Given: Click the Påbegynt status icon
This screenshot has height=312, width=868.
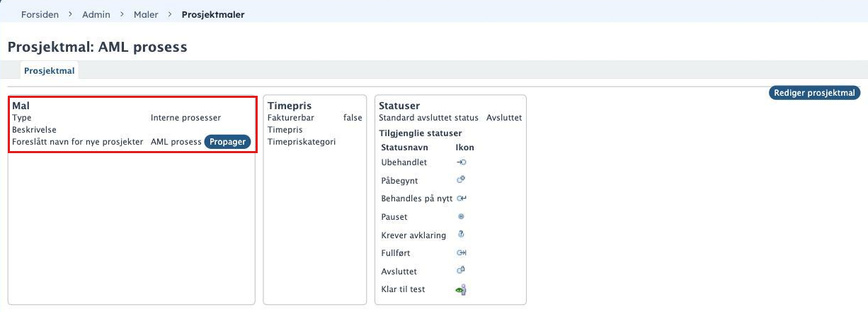Looking at the screenshot, I should (x=461, y=180).
